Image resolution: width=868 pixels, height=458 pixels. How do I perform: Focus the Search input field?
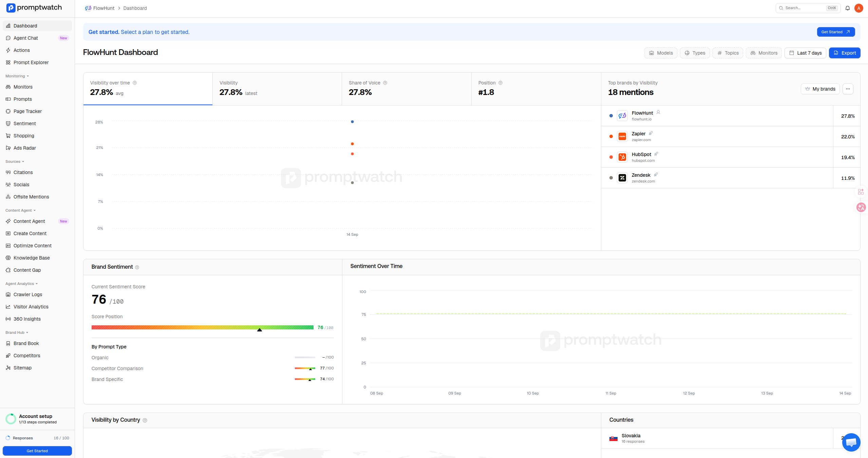pyautogui.click(x=808, y=8)
